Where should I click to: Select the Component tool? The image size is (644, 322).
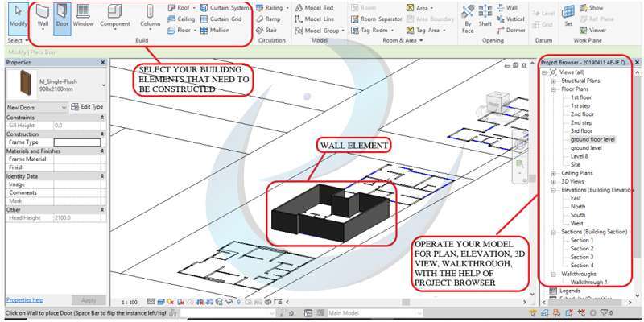click(115, 19)
